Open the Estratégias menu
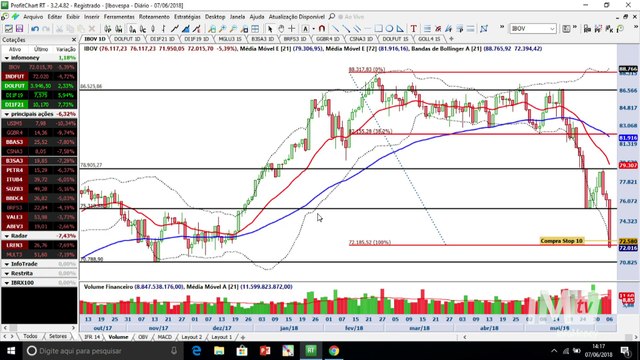Screen dimensions: 640x360 click(187, 17)
